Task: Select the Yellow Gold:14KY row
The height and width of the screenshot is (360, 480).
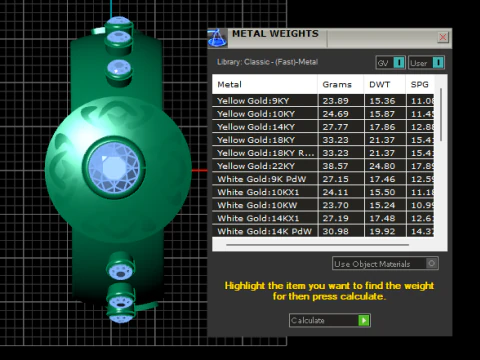Action: coord(323,127)
